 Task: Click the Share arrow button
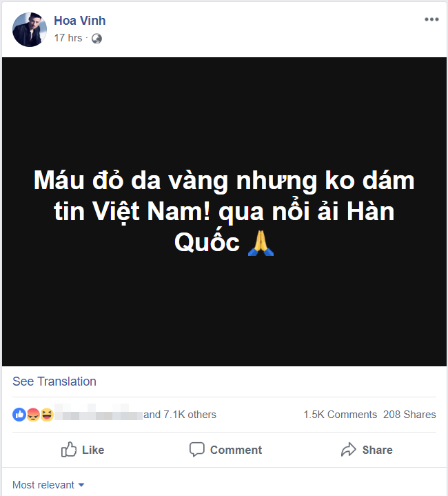tap(366, 450)
